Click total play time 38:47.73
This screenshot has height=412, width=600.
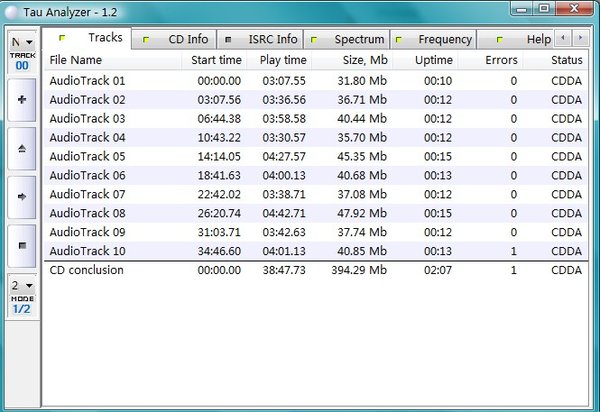(x=284, y=270)
